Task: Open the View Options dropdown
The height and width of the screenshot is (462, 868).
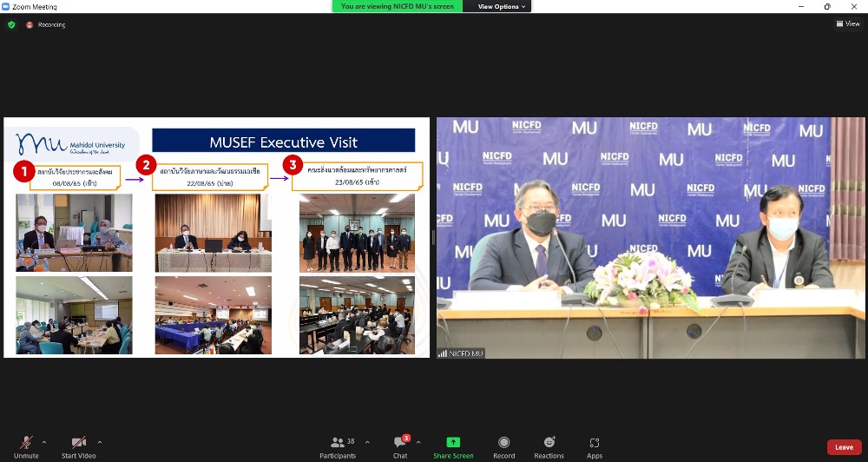Action: (x=502, y=6)
